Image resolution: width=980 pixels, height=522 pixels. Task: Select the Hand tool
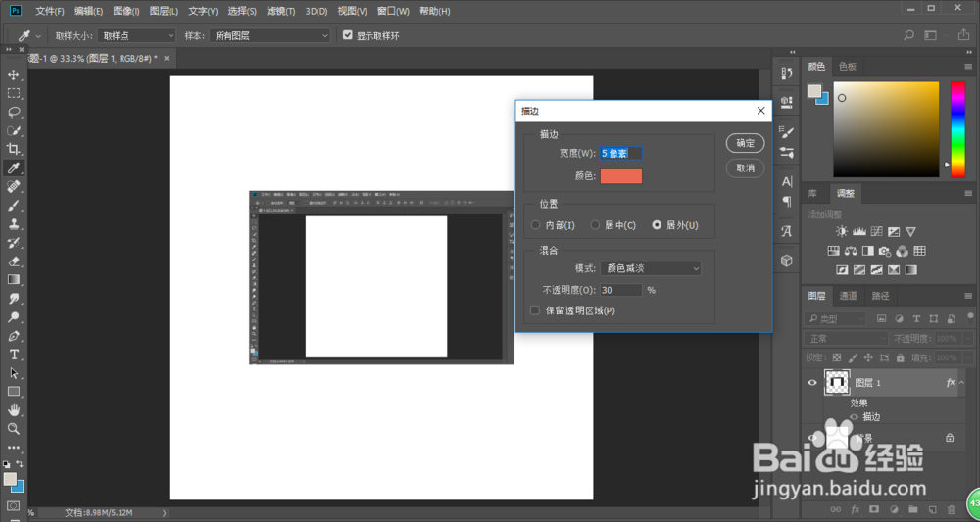tap(13, 410)
